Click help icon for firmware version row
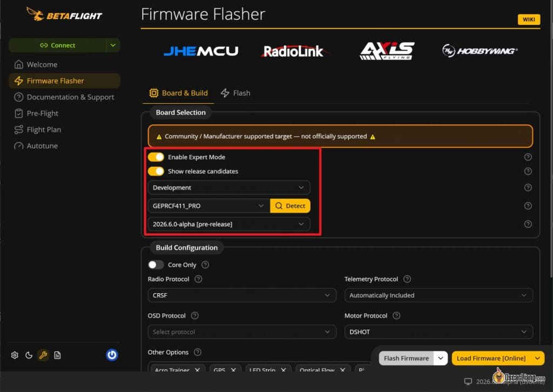553x392 pixels. coord(528,224)
